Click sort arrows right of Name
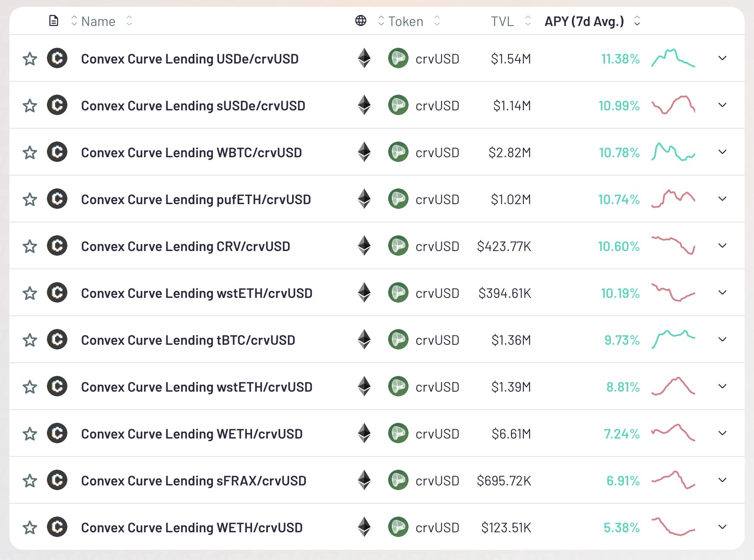Image resolution: width=754 pixels, height=560 pixels. click(129, 20)
